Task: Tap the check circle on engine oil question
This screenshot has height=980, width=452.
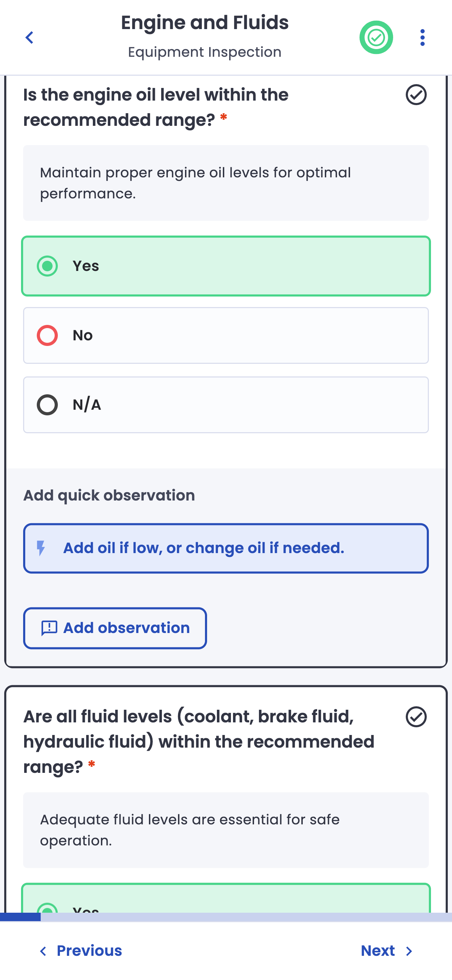Action: pos(416,95)
